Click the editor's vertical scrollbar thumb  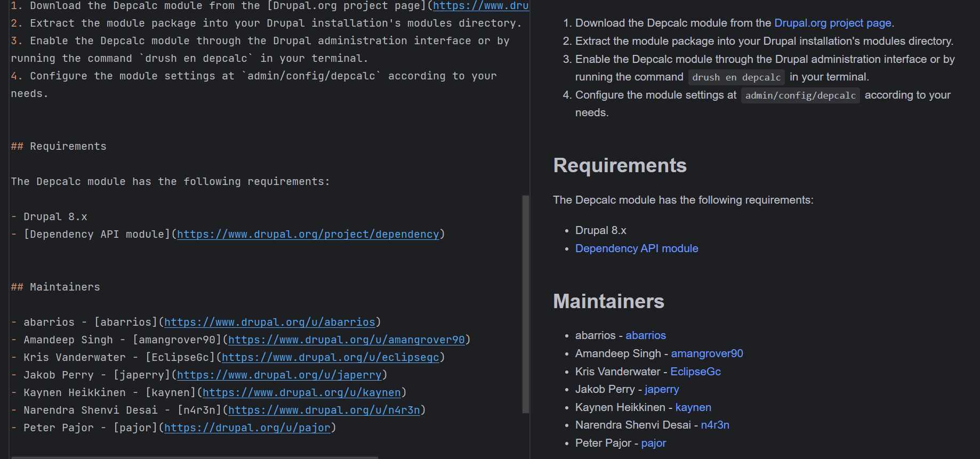click(525, 304)
